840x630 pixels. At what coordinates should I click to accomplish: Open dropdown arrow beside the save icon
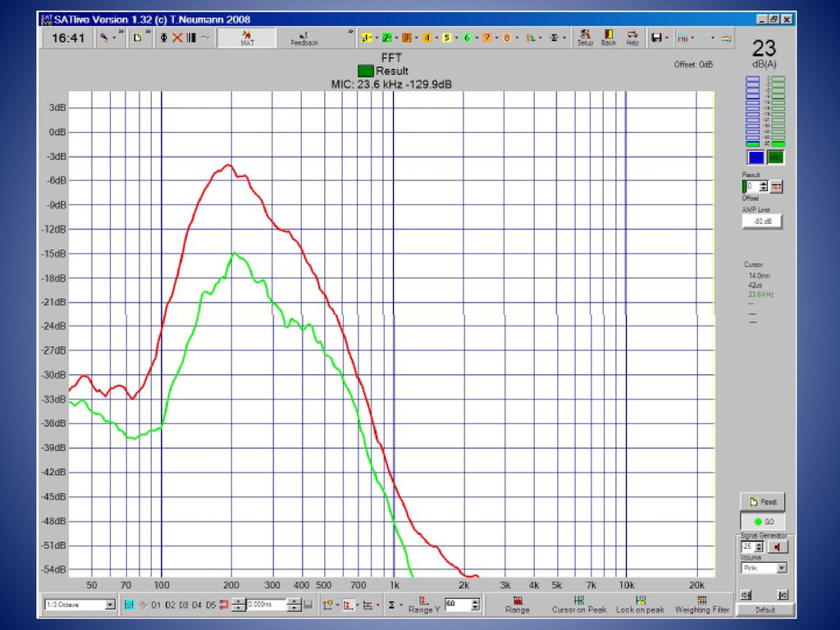(x=667, y=38)
